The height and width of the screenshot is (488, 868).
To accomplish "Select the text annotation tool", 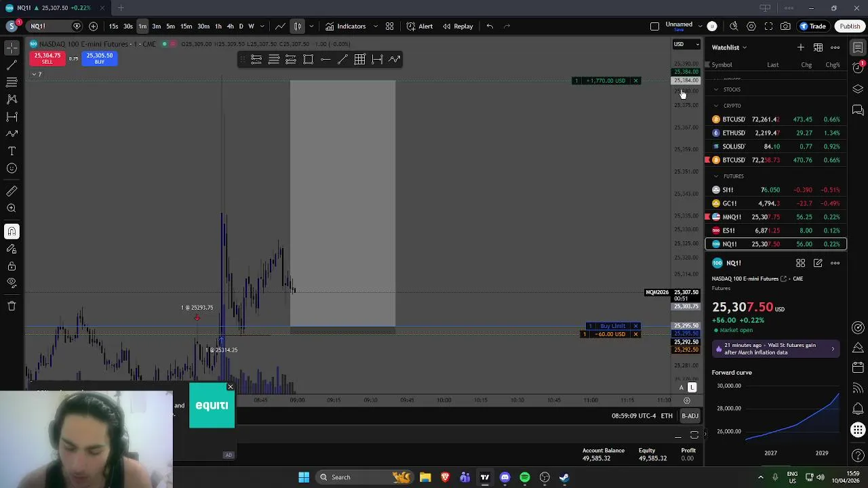I will pyautogui.click(x=12, y=151).
